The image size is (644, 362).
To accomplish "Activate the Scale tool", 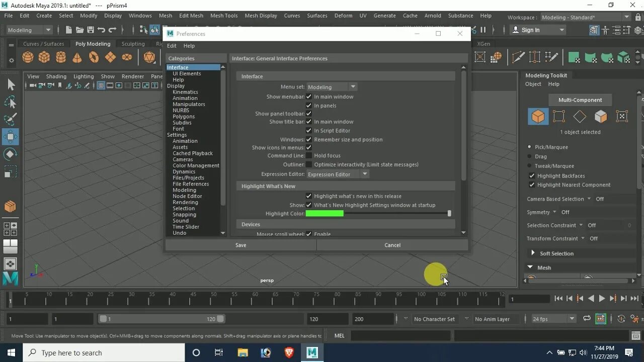I will [11, 171].
